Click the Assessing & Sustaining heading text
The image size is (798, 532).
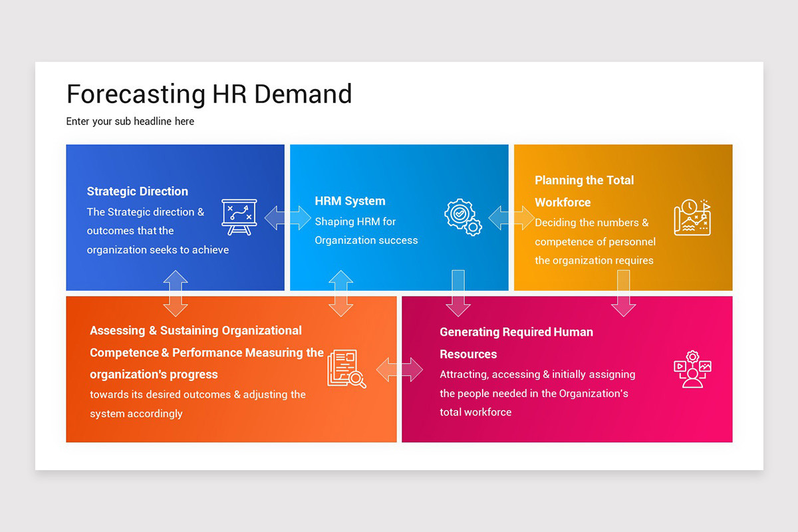[x=196, y=331]
